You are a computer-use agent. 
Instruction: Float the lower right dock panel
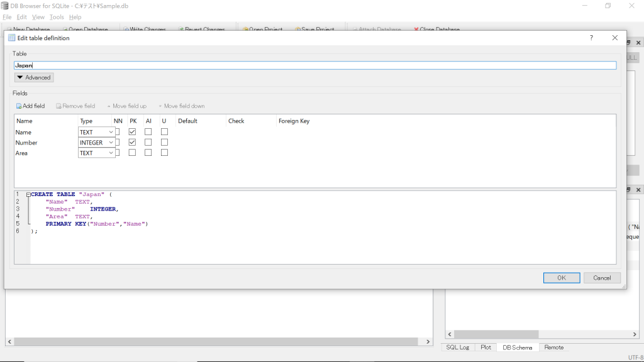(628, 190)
